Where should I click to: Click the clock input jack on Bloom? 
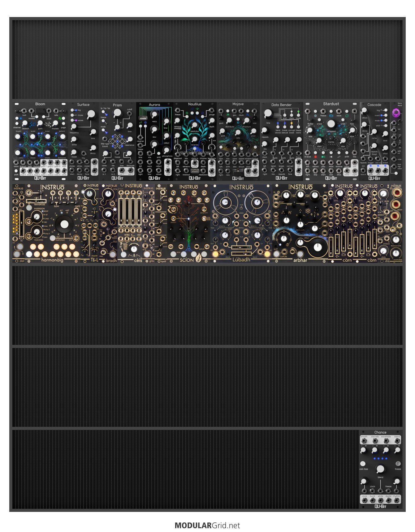point(16,163)
